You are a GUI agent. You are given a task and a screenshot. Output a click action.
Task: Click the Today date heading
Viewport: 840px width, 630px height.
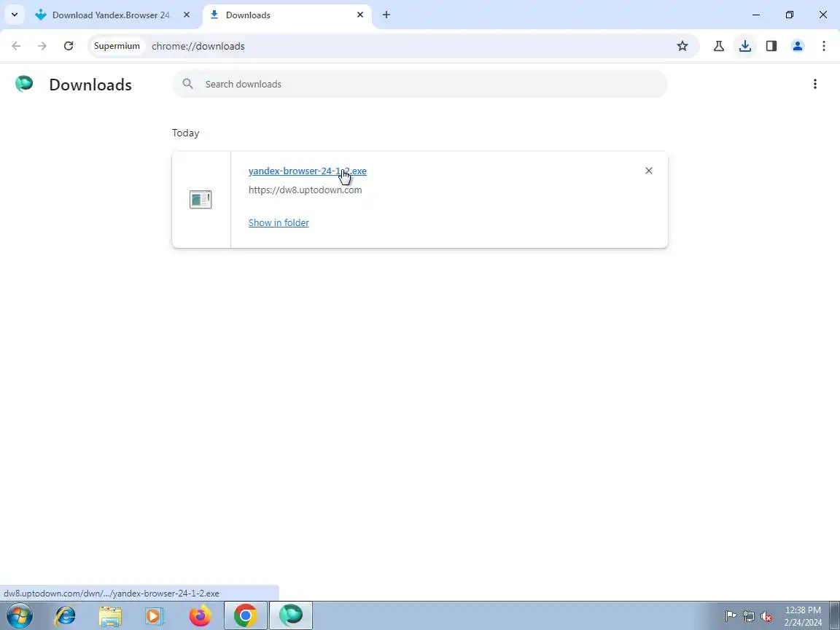[x=185, y=133]
